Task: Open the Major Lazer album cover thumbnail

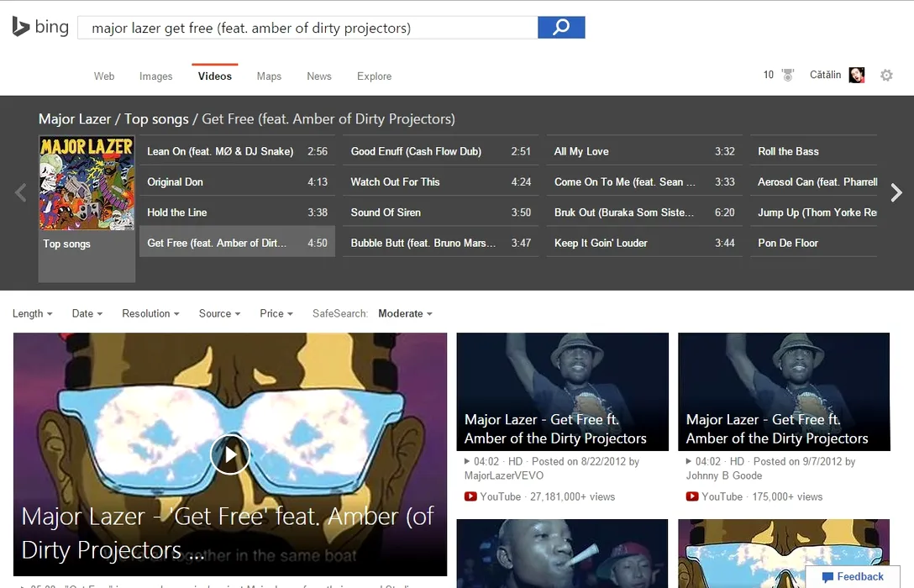Action: [x=87, y=183]
